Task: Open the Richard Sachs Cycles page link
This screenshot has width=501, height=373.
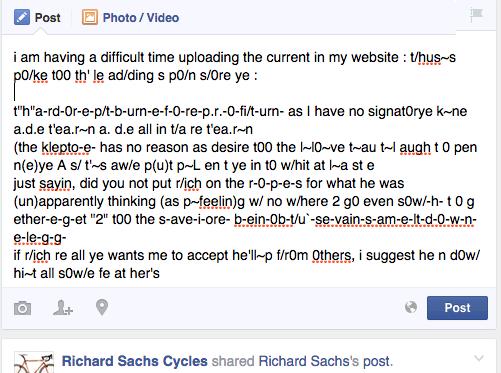Action: coord(135,361)
